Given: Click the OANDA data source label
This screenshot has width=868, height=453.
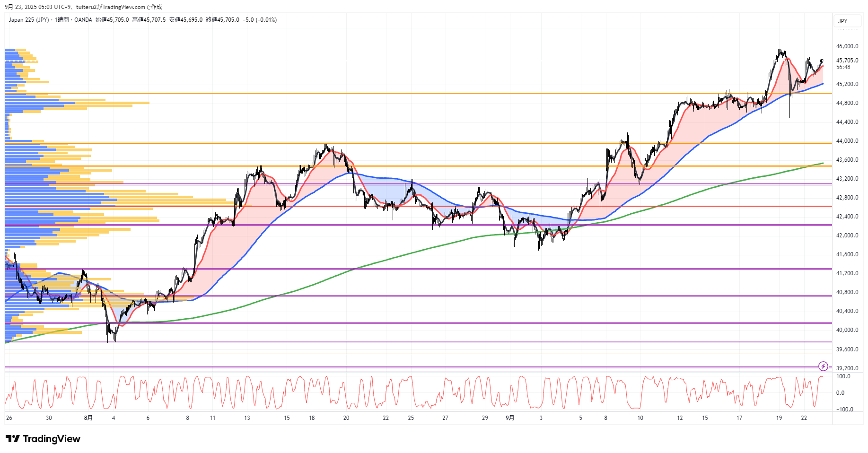Looking at the screenshot, I should pos(83,20).
